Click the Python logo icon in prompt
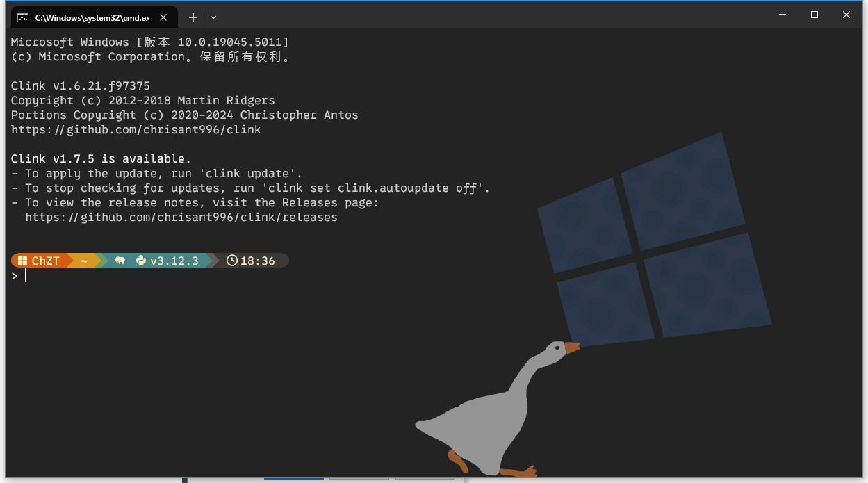The height and width of the screenshot is (483, 868). [141, 261]
